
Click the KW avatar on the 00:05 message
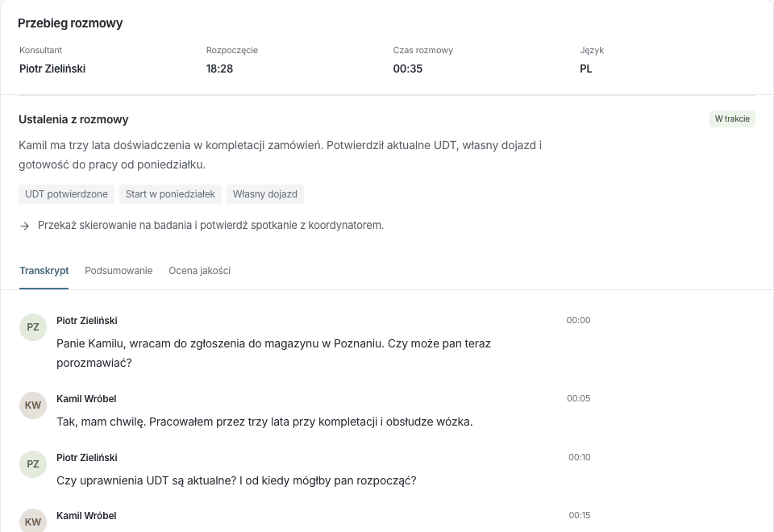[x=33, y=405]
